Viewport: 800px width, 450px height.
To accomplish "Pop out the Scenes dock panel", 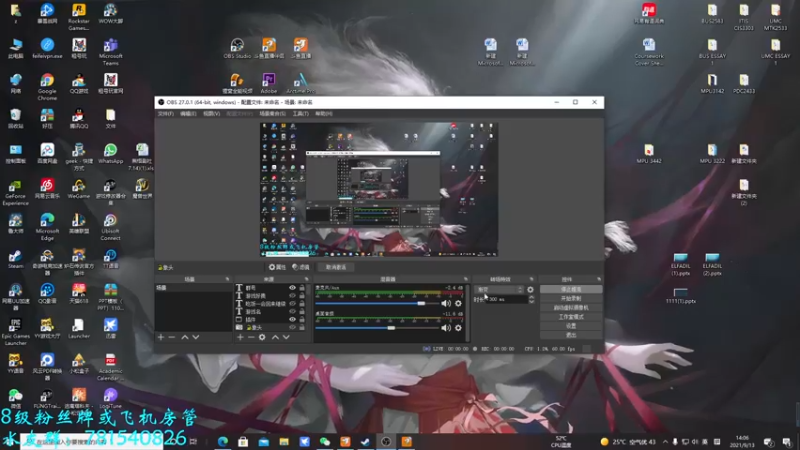I will 227,279.
